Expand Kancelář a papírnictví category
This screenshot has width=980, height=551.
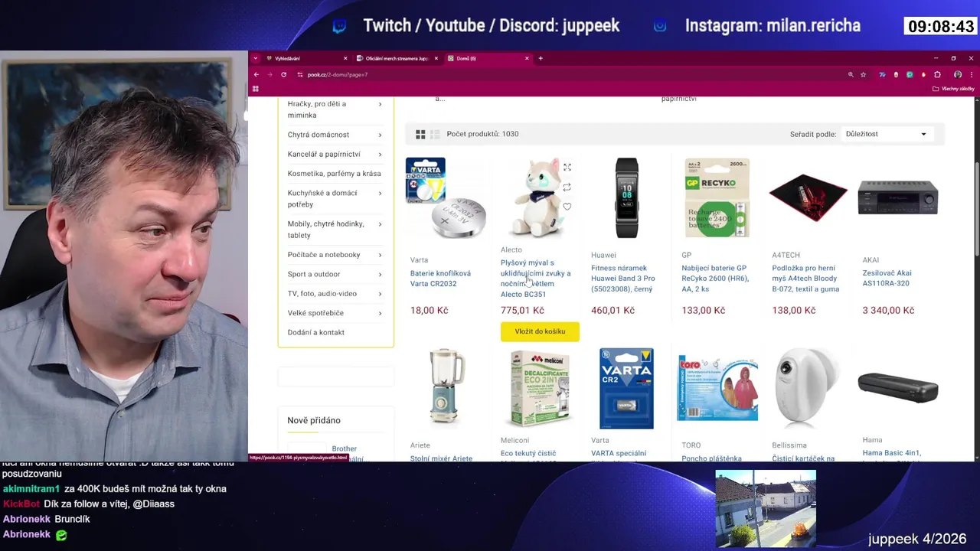click(x=380, y=154)
